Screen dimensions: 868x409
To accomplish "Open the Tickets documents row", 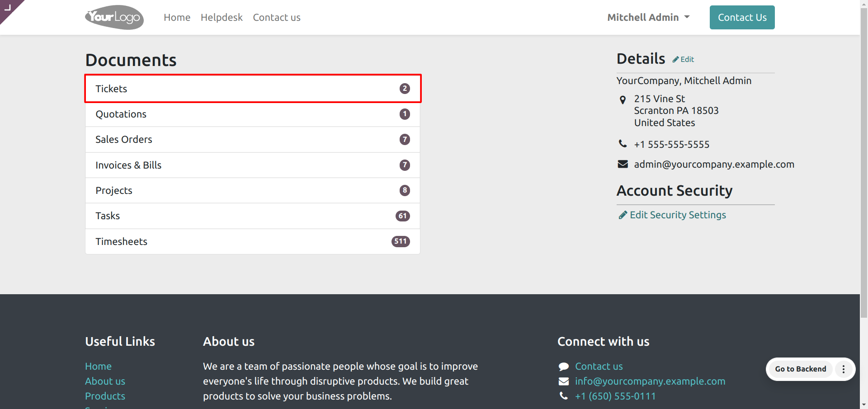I will [x=252, y=89].
